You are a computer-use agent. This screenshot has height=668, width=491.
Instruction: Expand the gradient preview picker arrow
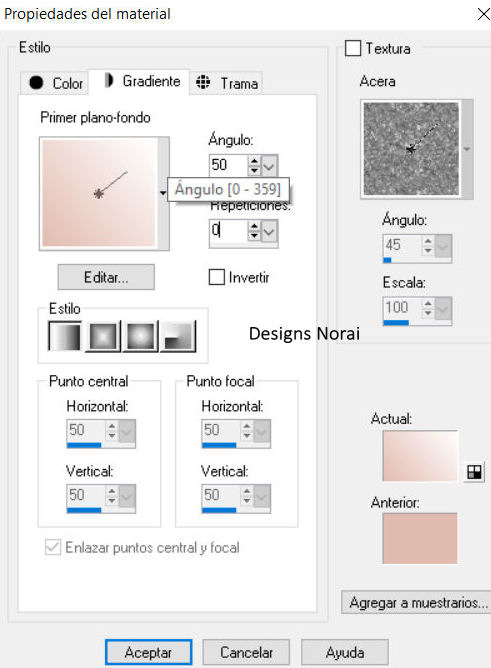(163, 193)
